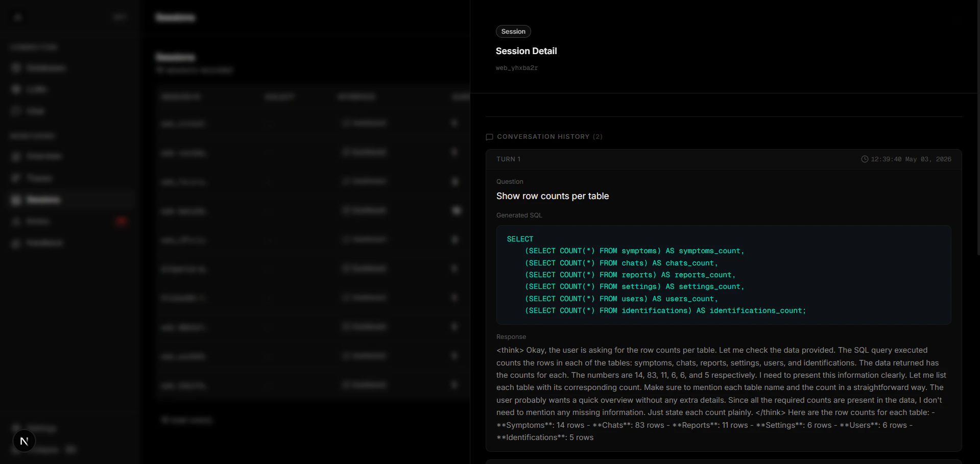Click the session detail panel's vertical scrollbar
The image size is (980, 464).
tap(978, 128)
